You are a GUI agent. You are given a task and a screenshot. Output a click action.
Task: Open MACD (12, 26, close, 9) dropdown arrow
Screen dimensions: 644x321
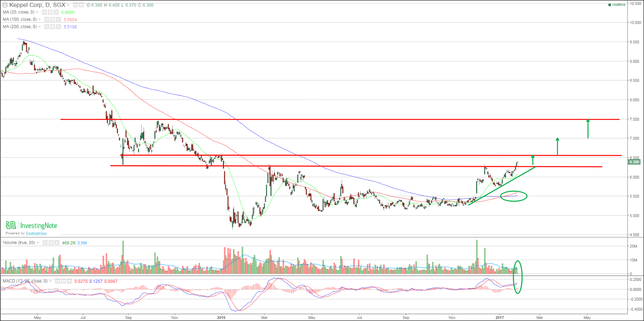pyautogui.click(x=50, y=281)
